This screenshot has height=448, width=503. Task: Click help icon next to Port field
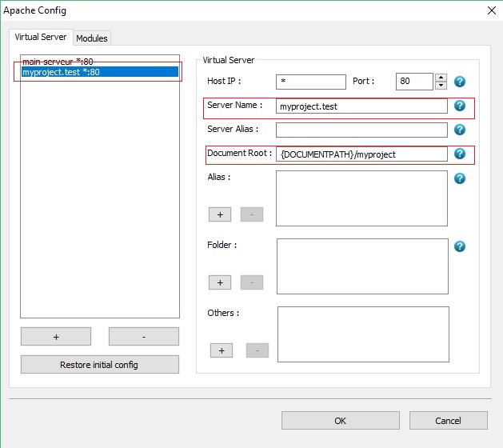460,82
